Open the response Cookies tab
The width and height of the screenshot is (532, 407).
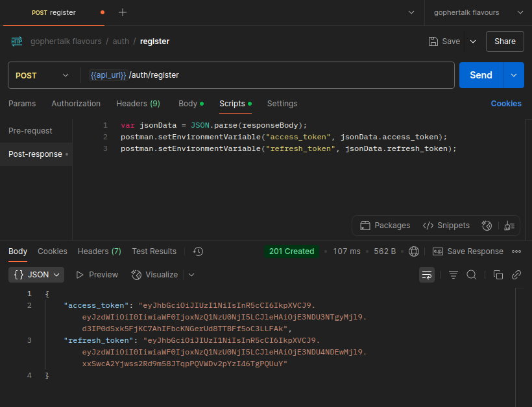click(x=53, y=251)
